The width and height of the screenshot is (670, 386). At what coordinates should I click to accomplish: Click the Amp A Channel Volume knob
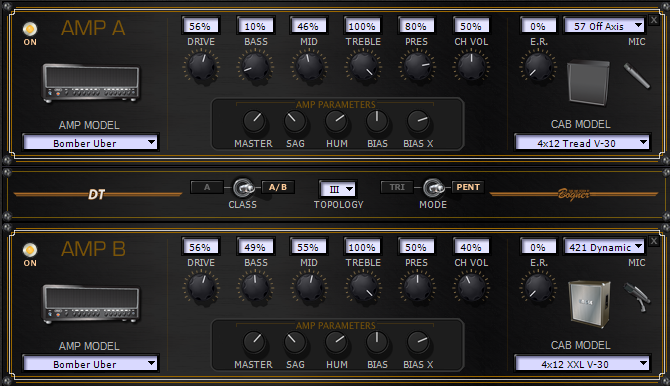(x=471, y=66)
